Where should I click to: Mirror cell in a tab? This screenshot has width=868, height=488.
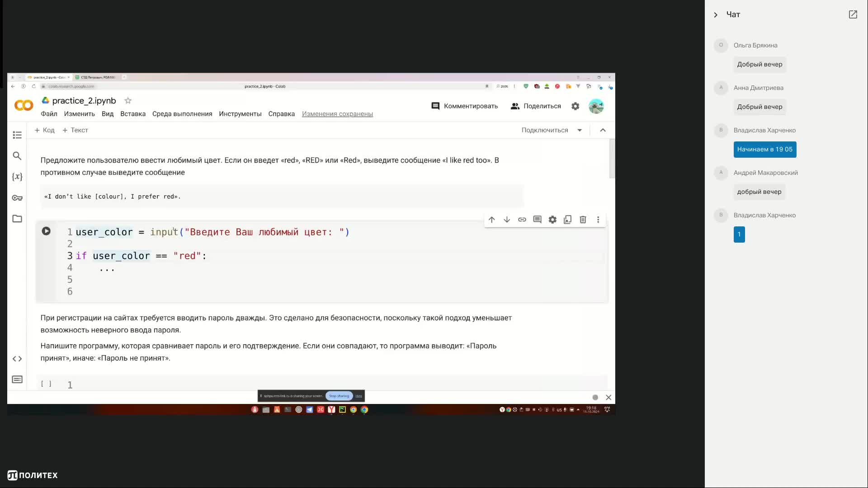[x=568, y=220]
